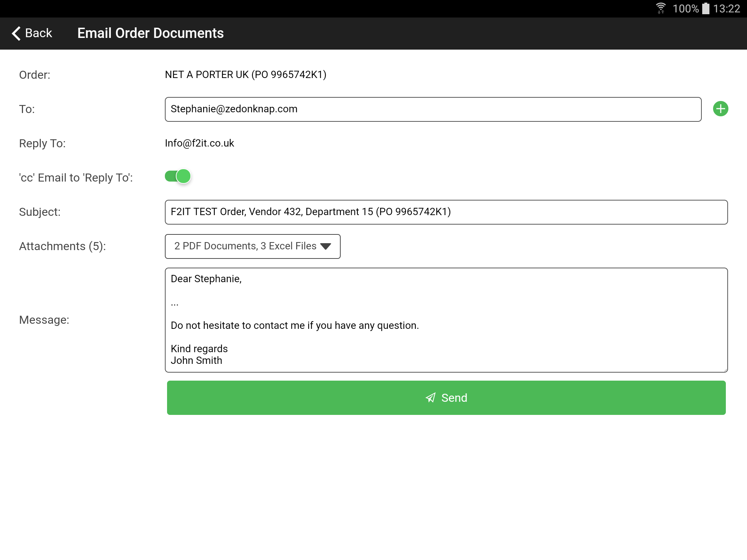
Task: Turn off 'cc' Email to 'Reply To' toggle
Action: pyautogui.click(x=178, y=176)
